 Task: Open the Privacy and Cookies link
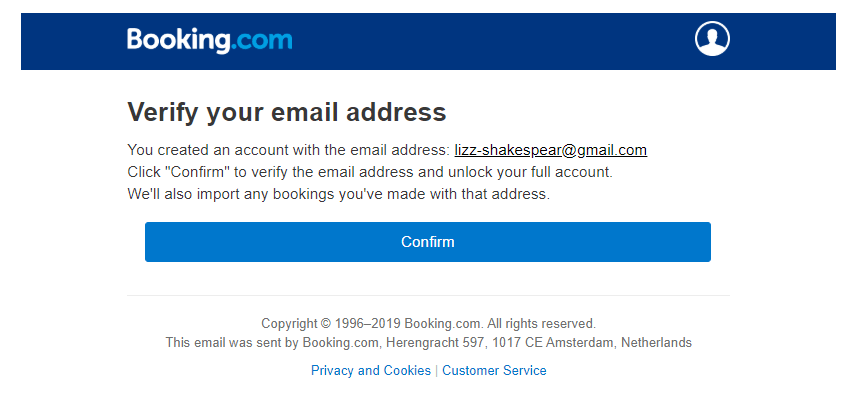[x=370, y=371]
